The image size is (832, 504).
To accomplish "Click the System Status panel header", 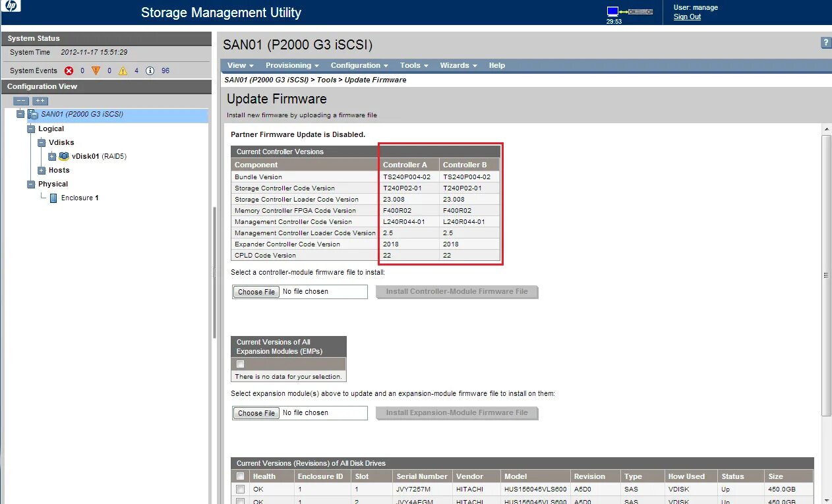I will [x=105, y=38].
